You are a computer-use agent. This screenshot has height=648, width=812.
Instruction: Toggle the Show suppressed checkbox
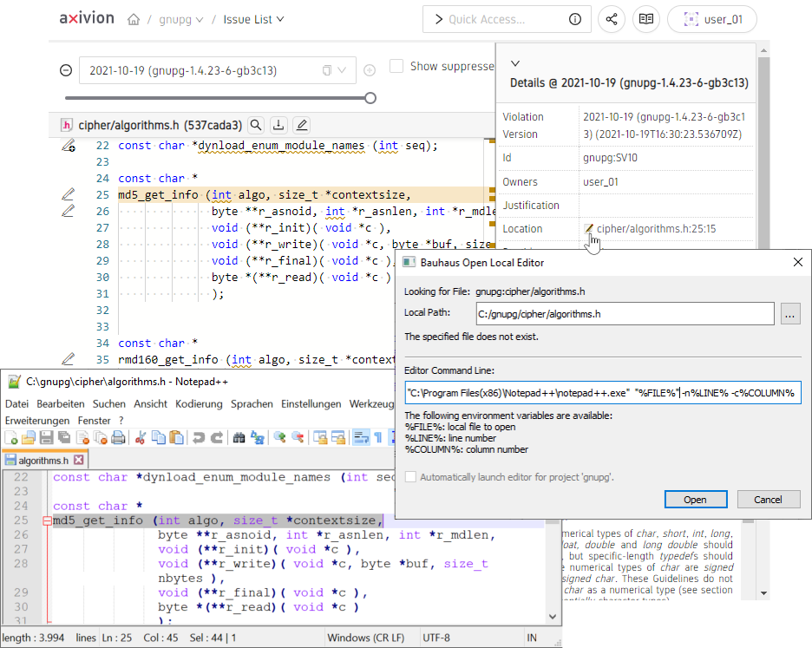point(396,66)
